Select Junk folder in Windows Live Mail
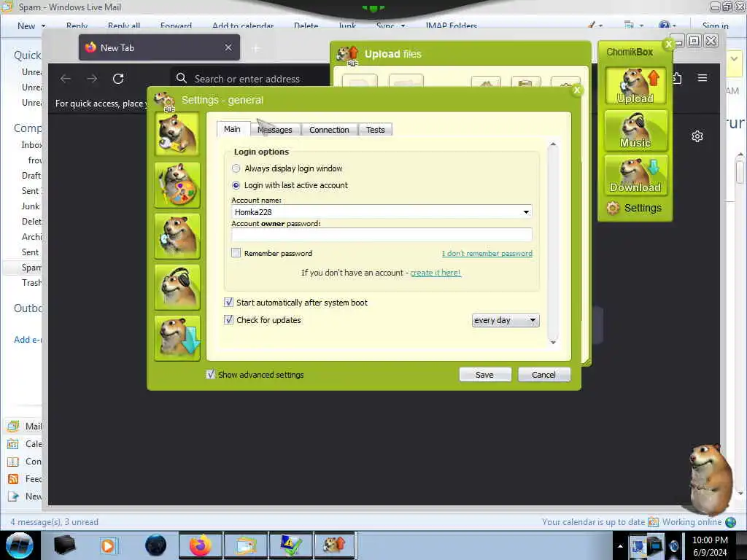The image size is (747, 560). coord(31,206)
